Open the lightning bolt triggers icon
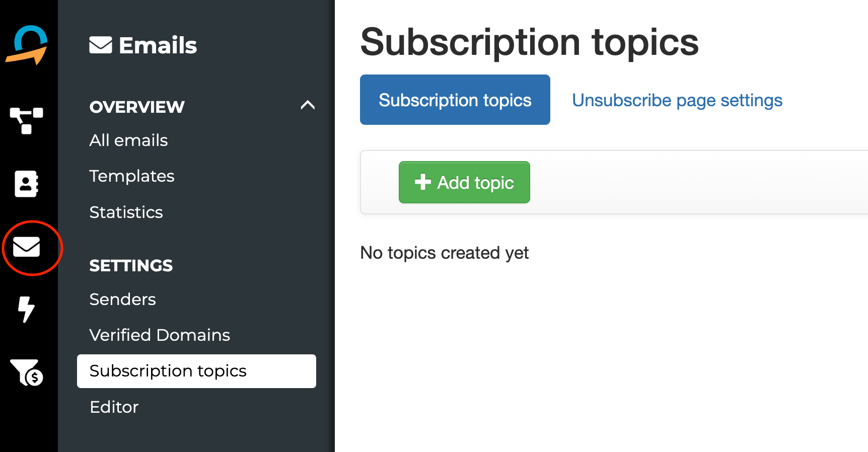 point(26,309)
